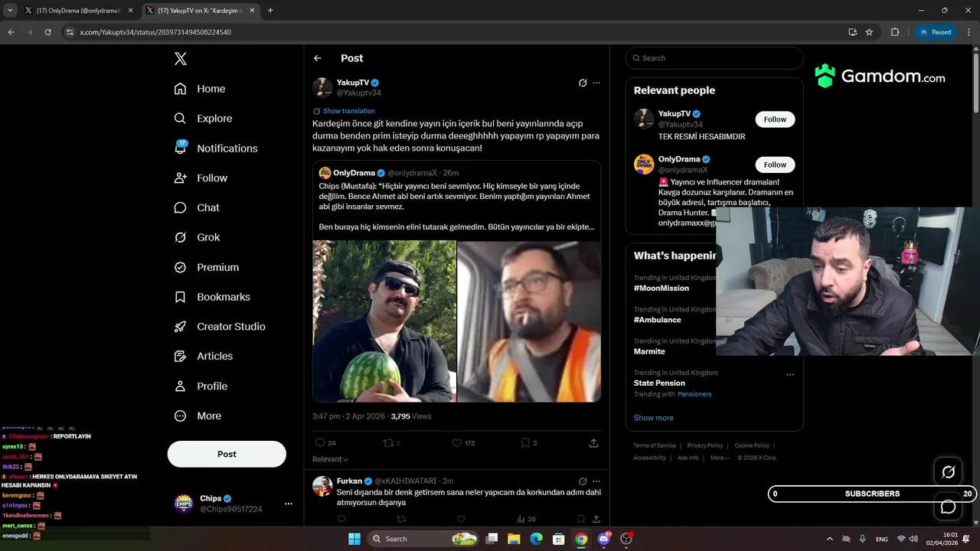Open Explore in the sidebar
980x551 pixels.
click(x=203, y=119)
